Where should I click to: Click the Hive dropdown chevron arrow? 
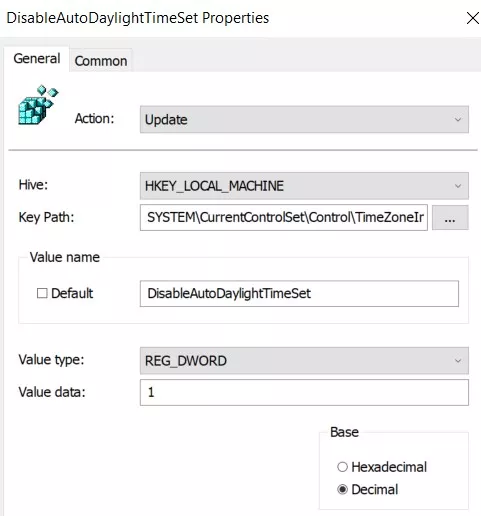point(458,186)
